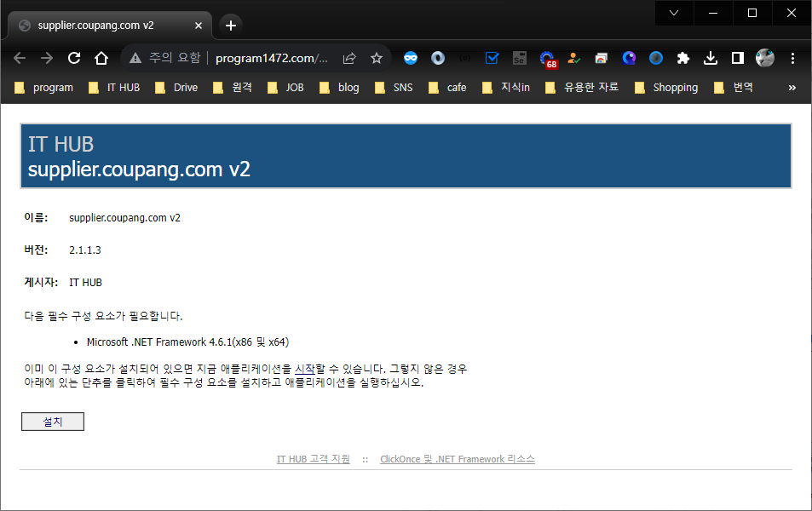Reload the current page
The image size is (812, 511).
click(74, 59)
